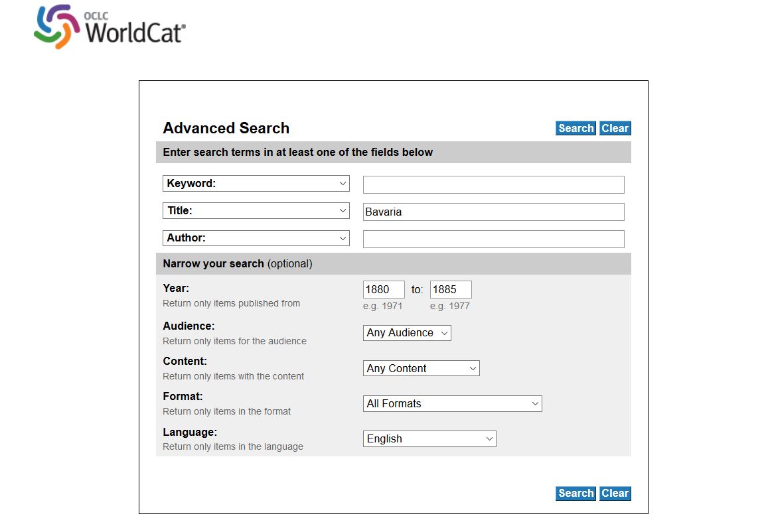Expand the Any Content dropdown
Viewport: 766px width, 532px height.
pyautogui.click(x=421, y=368)
